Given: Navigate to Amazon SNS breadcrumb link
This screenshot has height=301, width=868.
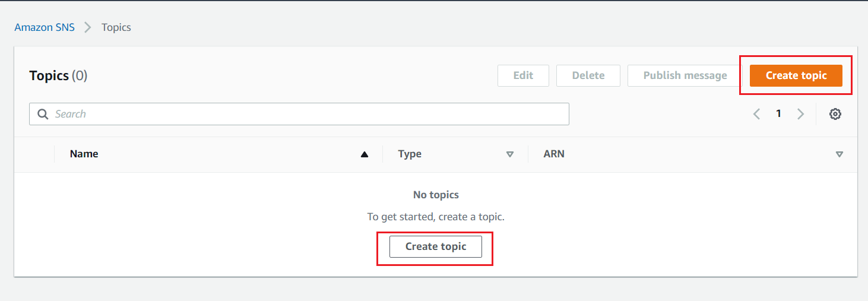Looking at the screenshot, I should 45,27.
